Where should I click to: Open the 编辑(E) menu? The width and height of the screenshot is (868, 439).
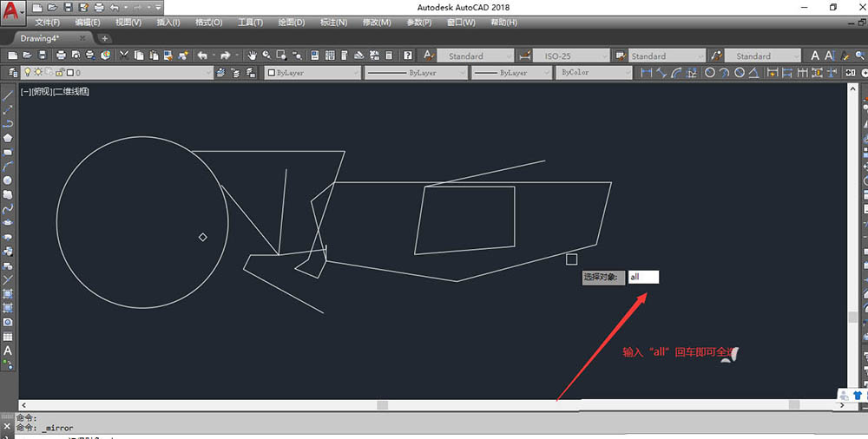coord(88,23)
